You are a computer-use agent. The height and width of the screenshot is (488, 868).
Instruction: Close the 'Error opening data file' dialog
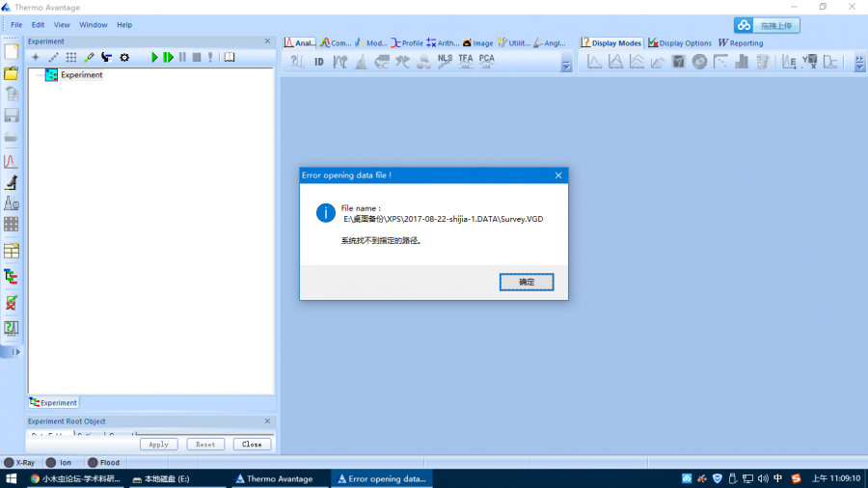pos(558,176)
